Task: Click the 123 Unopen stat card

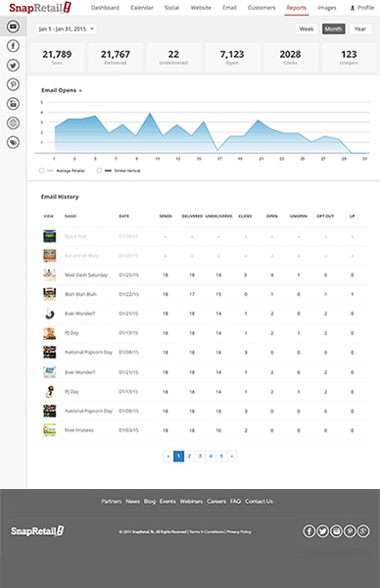Action: coord(349,58)
